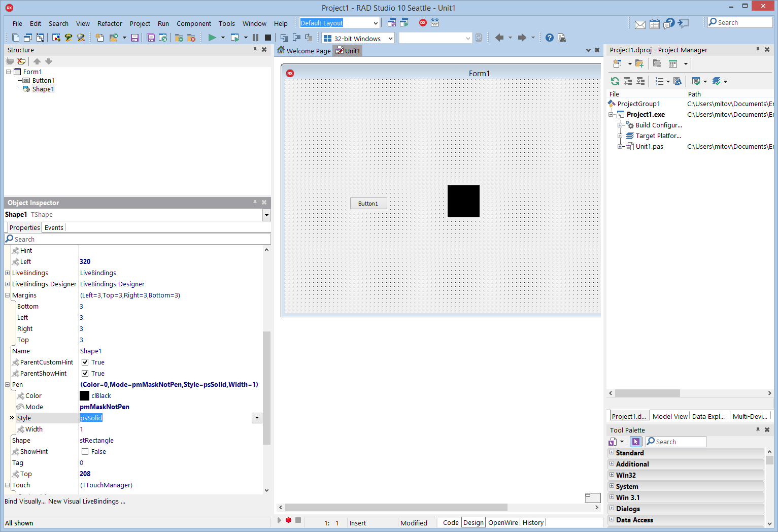Switch to the Events tab in Object Inspector
778x532 pixels.
pos(54,227)
